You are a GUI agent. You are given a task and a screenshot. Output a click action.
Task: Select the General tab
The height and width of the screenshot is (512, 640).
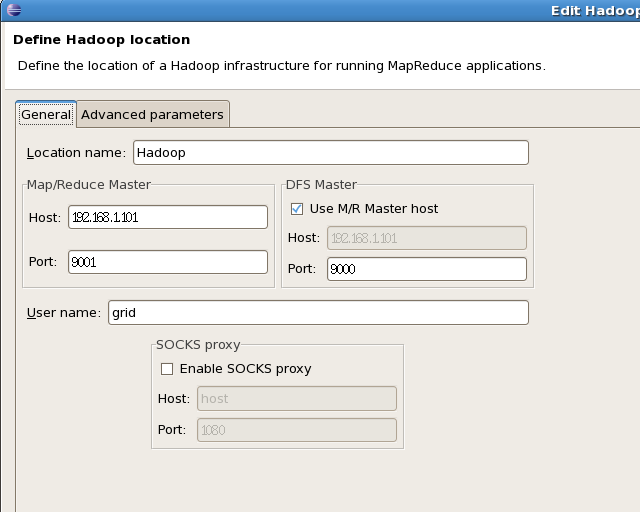click(46, 114)
